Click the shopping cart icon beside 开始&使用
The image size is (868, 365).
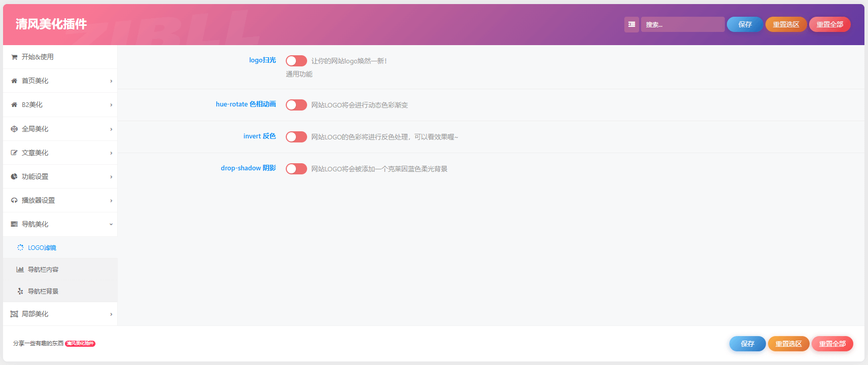tap(14, 57)
